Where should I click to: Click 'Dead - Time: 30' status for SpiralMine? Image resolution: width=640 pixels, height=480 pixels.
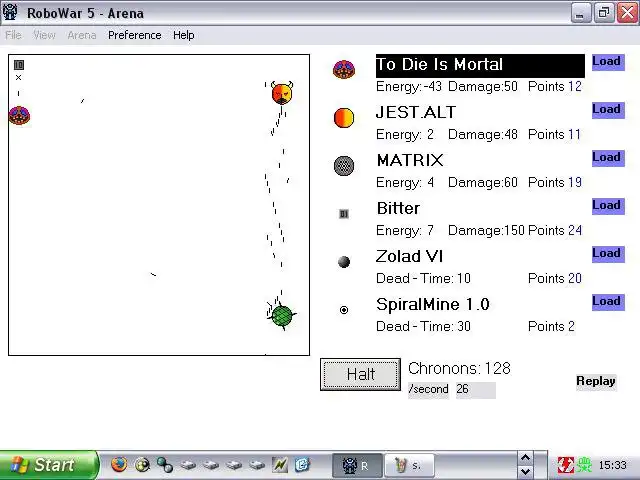click(423, 327)
